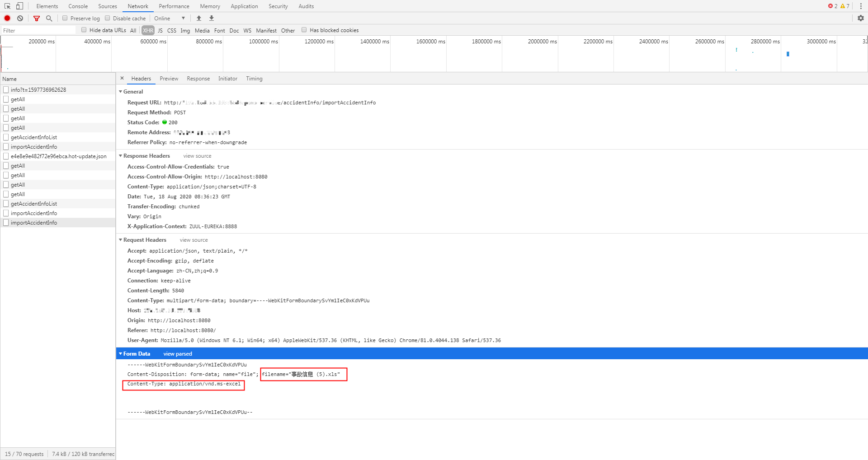Collapse the Response Headers section
Screen dimensions: 868x460
click(x=121, y=155)
